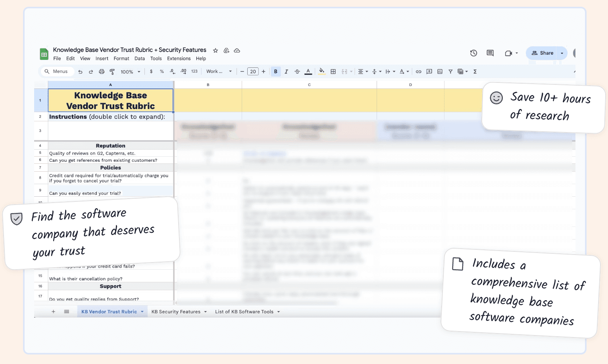Image resolution: width=608 pixels, height=364 pixels.
Task: Switch to the KB Security Features tab
Action: tap(176, 312)
